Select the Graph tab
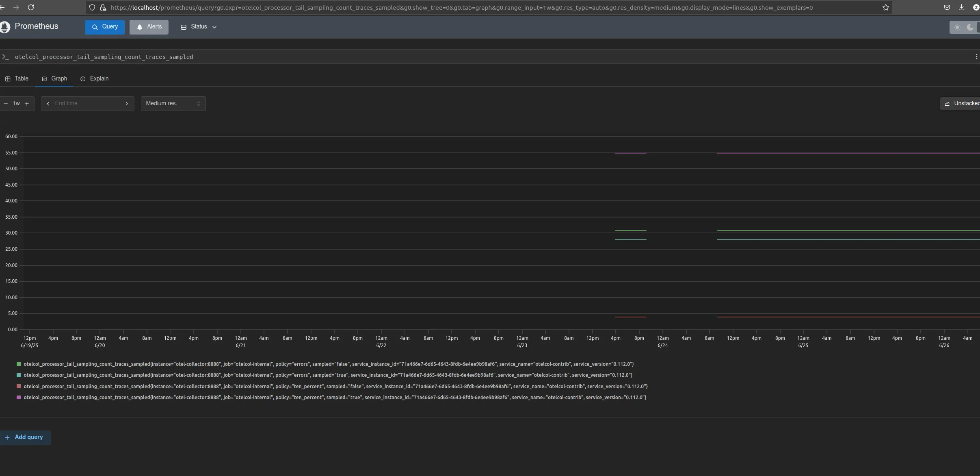The width and height of the screenshot is (980, 476). click(54, 78)
